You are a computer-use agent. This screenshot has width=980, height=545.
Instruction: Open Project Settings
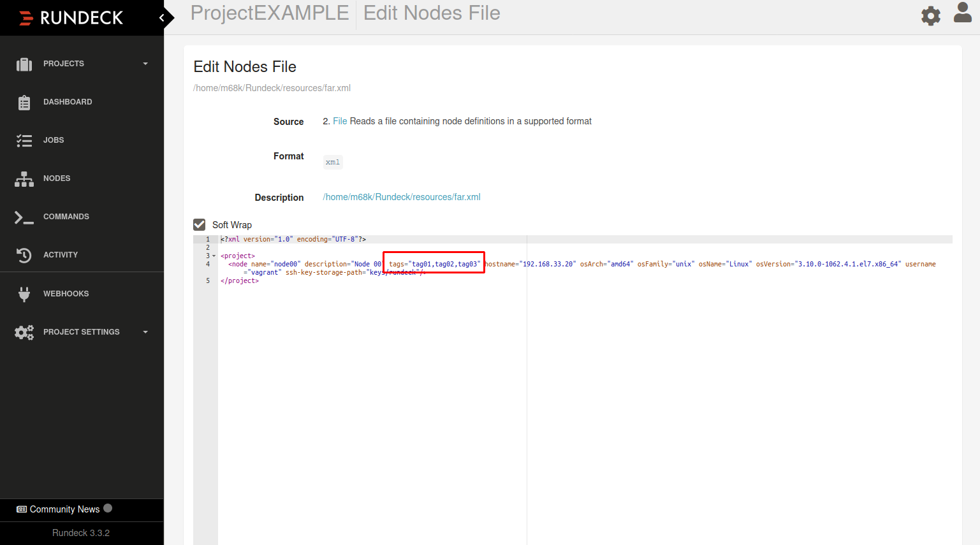click(x=82, y=331)
